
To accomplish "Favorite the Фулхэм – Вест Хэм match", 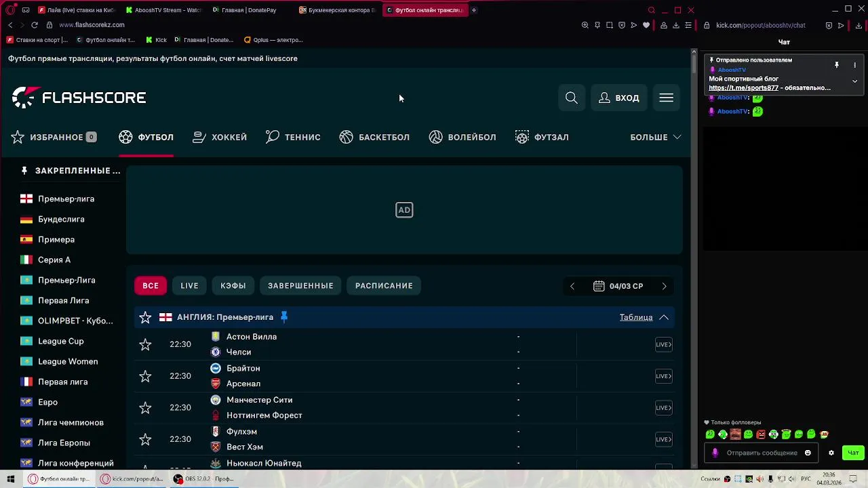I will pyautogui.click(x=145, y=439).
